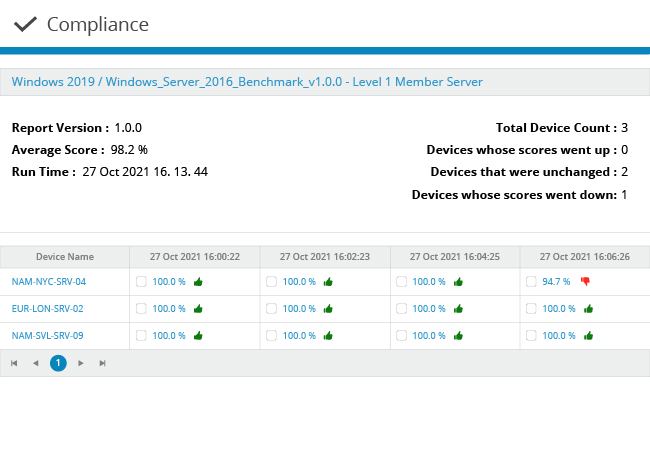Image resolution: width=650 pixels, height=457 pixels.
Task: Open 100.0 % score for EUR-LON-SRV-02 at 16:04:25
Action: tap(429, 309)
